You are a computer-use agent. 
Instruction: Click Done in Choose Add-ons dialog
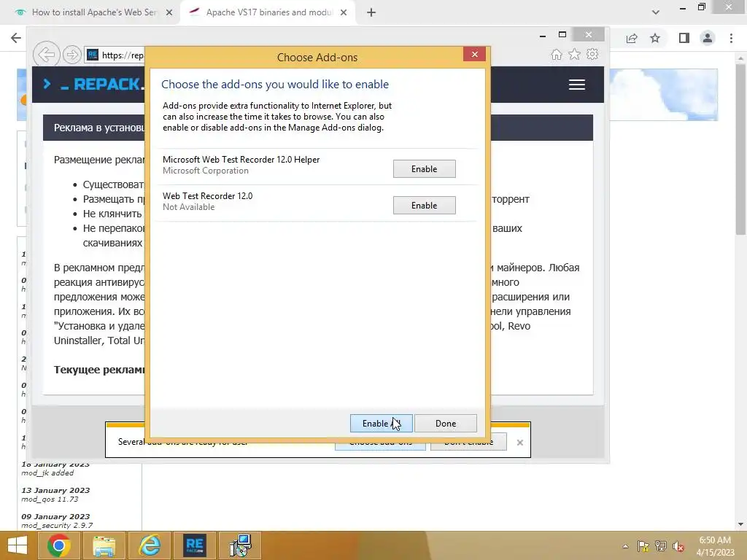click(446, 424)
